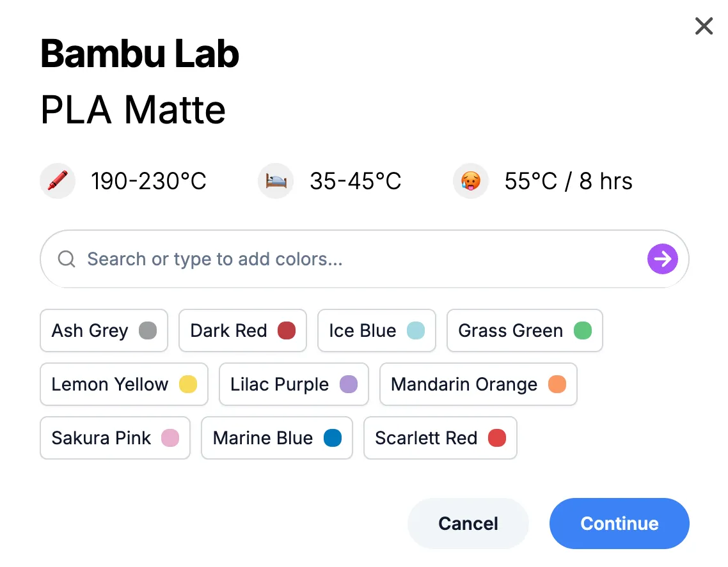Click the hot face drying icon

[x=471, y=181]
